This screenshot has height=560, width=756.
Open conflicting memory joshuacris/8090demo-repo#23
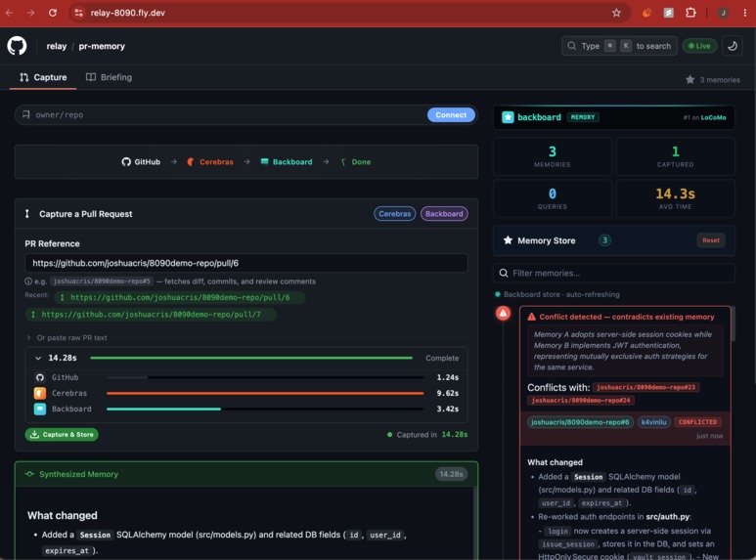646,387
